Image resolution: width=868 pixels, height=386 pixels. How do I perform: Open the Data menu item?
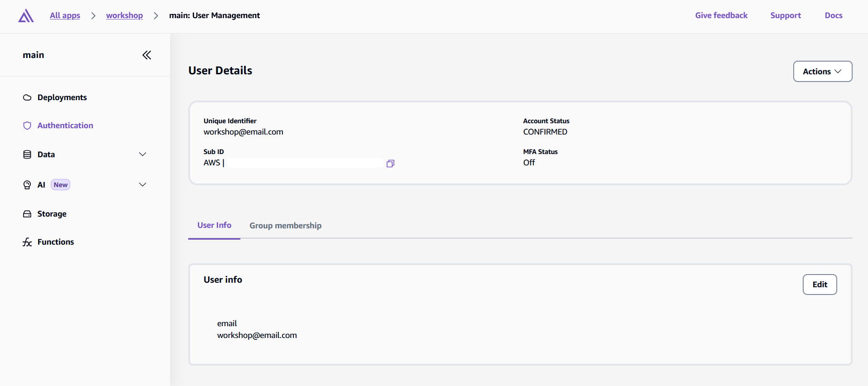(46, 154)
